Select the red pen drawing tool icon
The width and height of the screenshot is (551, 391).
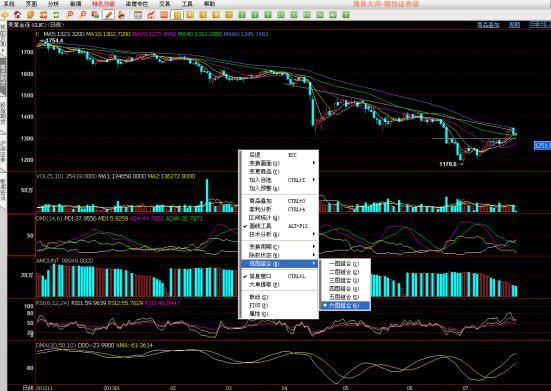[x=109, y=15]
